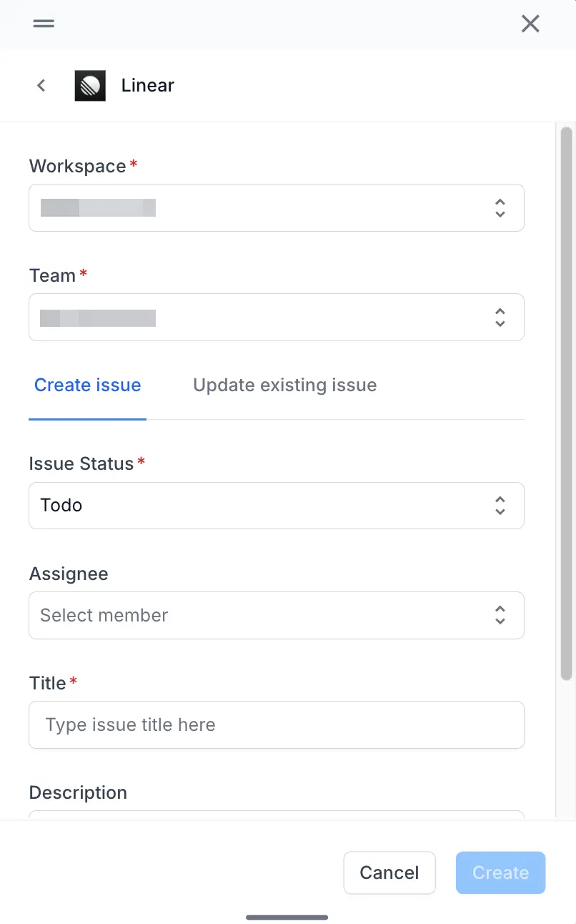576x924 pixels.
Task: Go back using the left chevron
Action: click(41, 85)
